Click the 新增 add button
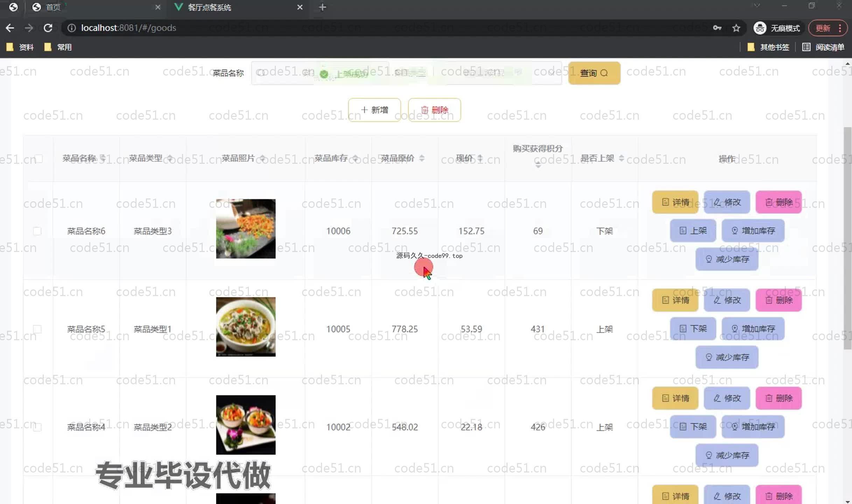 [x=374, y=110]
